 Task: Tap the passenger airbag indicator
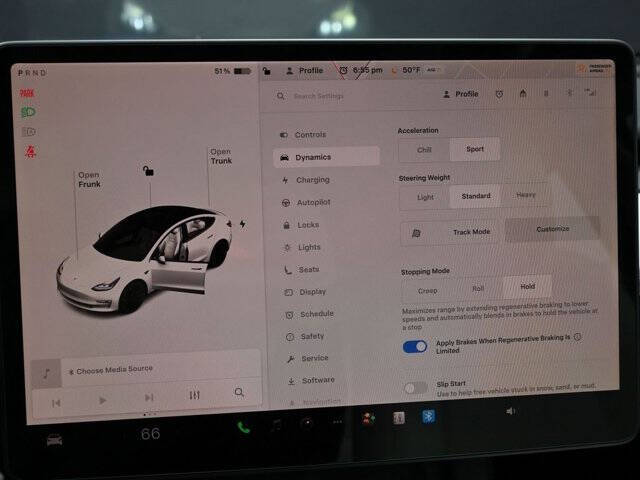click(x=594, y=68)
